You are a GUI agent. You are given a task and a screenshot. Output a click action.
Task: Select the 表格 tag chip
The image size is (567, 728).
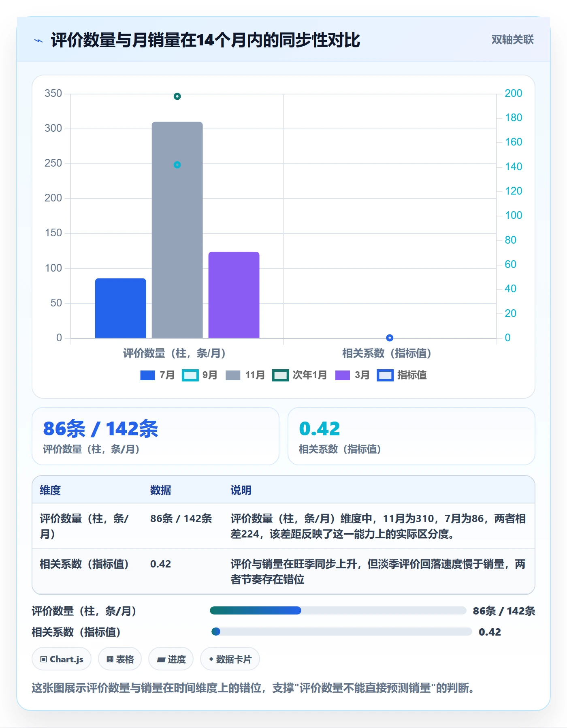(120, 659)
